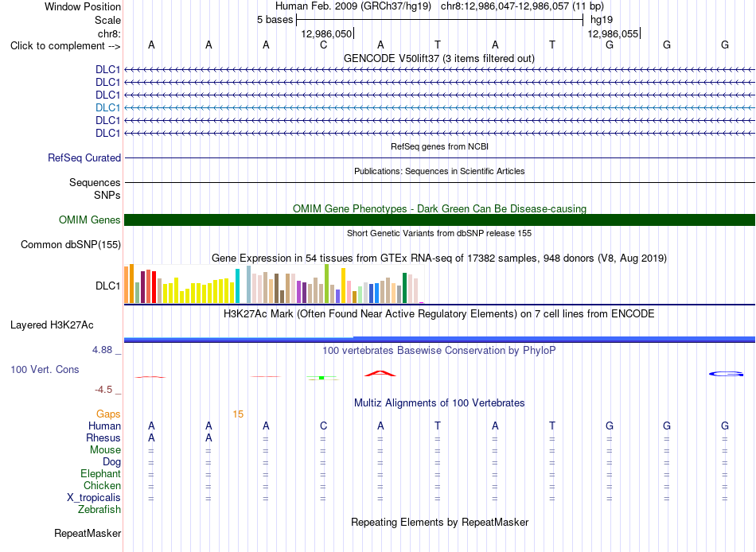756x552 pixels.
Task: Click the green PhyloP mark under base C
Action: click(x=322, y=378)
